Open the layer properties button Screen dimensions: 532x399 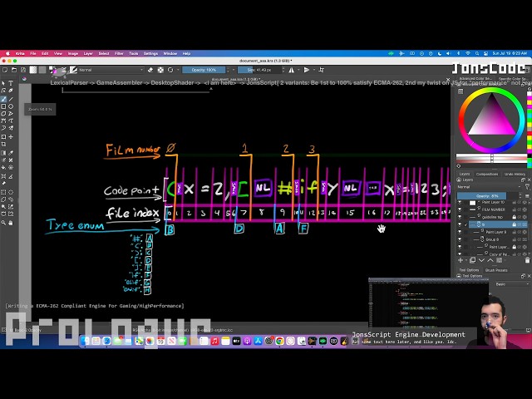coord(499,260)
